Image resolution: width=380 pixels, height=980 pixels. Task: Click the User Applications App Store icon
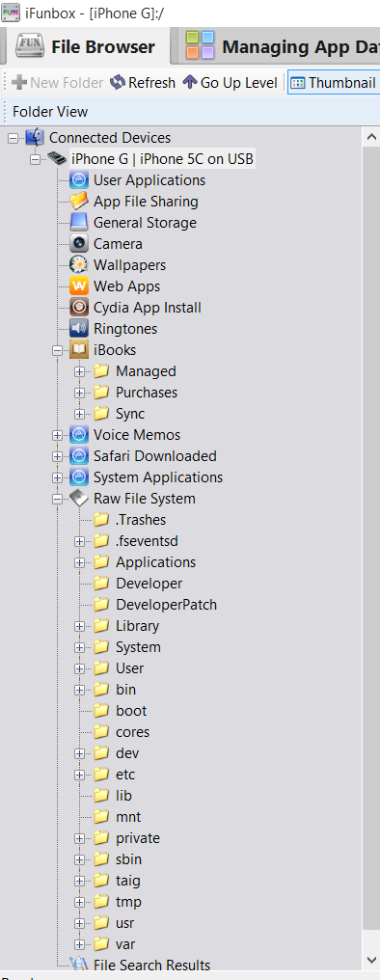coord(79,180)
